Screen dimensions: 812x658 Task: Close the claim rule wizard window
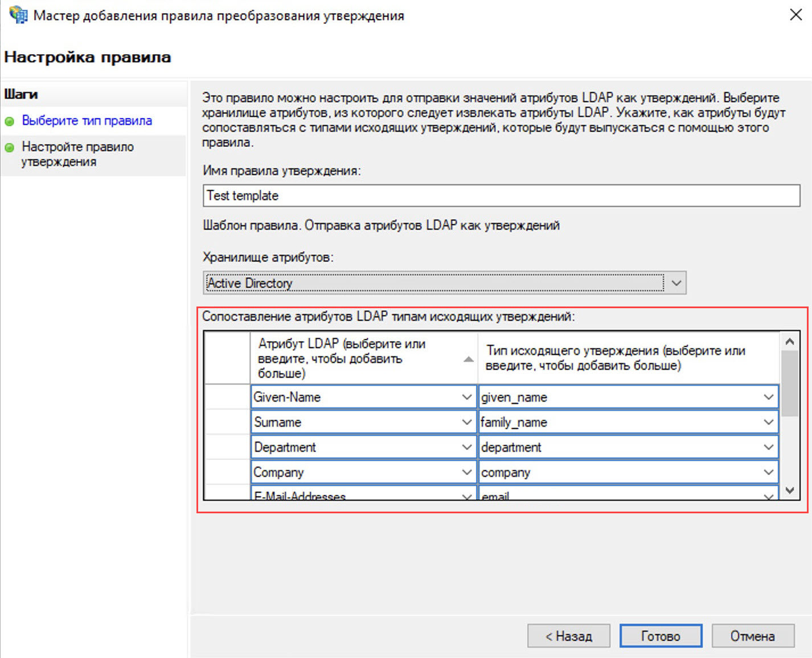pos(795,15)
